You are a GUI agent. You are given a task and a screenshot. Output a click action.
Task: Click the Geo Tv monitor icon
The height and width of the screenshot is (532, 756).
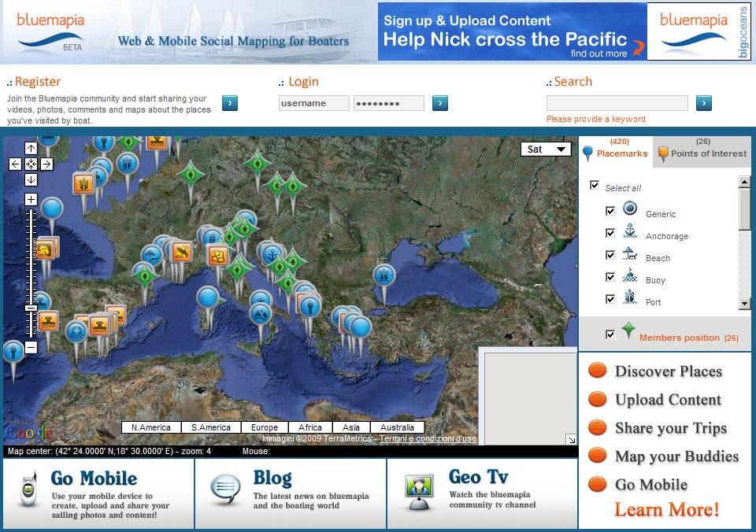pyautogui.click(x=418, y=492)
